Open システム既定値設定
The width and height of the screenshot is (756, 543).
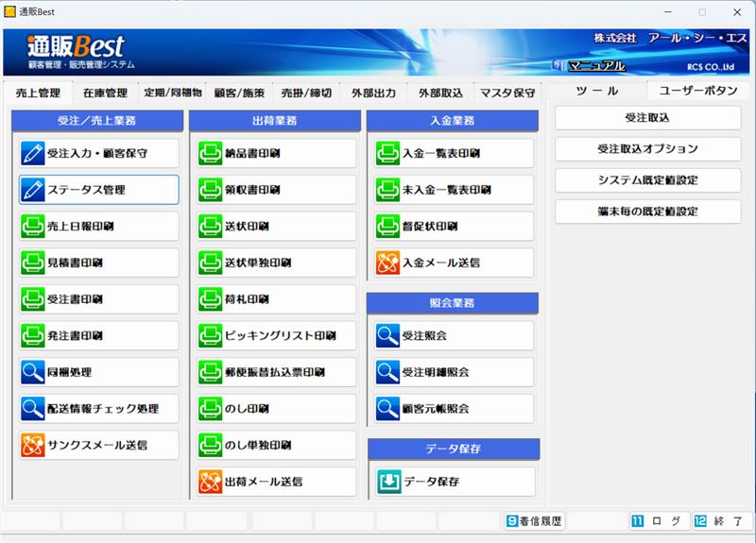click(x=647, y=180)
